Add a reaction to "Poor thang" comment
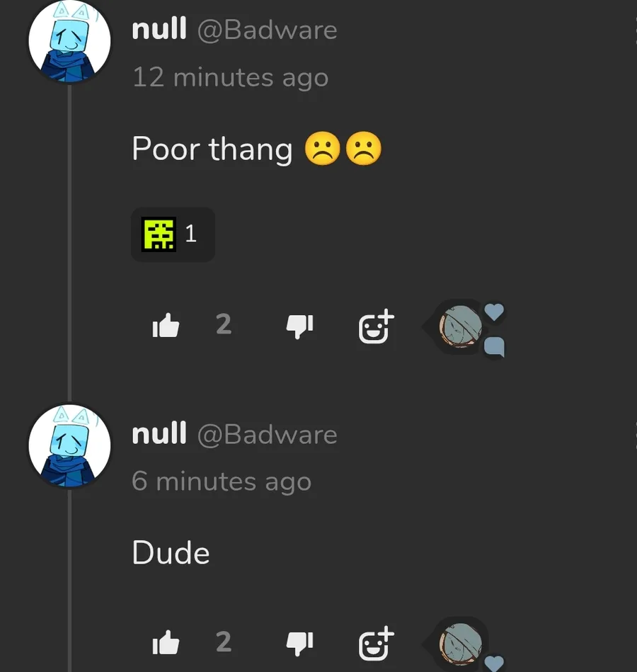Viewport: 637px width, 672px height. click(376, 326)
